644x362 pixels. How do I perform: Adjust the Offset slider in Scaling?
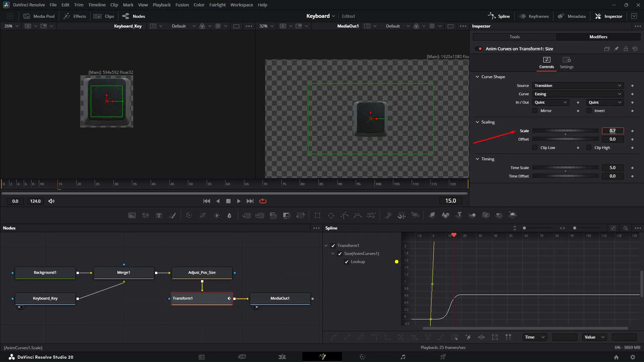click(x=565, y=139)
